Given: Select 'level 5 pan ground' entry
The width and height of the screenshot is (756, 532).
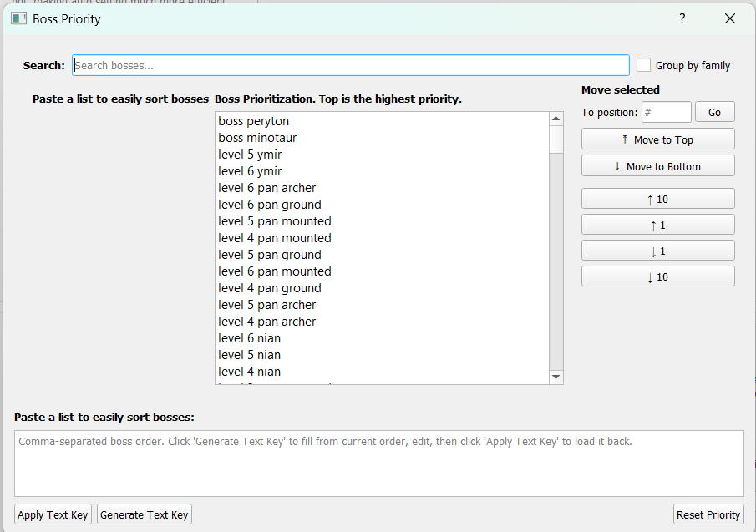Looking at the screenshot, I should pos(383,255).
